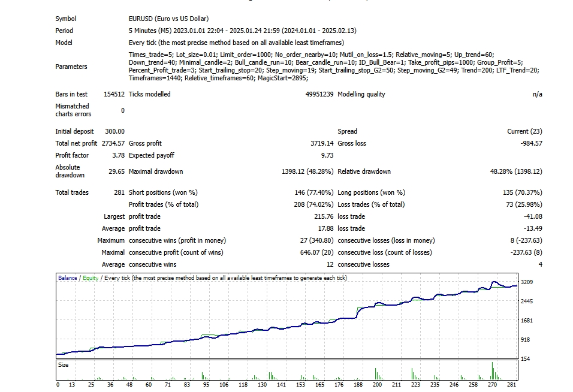Click Average consecutive wins value 12

[x=330, y=265]
